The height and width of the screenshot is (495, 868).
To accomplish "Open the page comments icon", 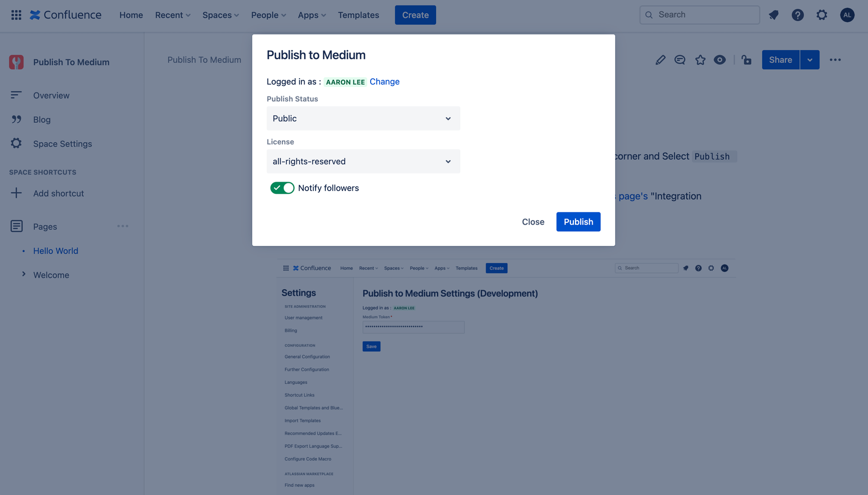I will [680, 60].
